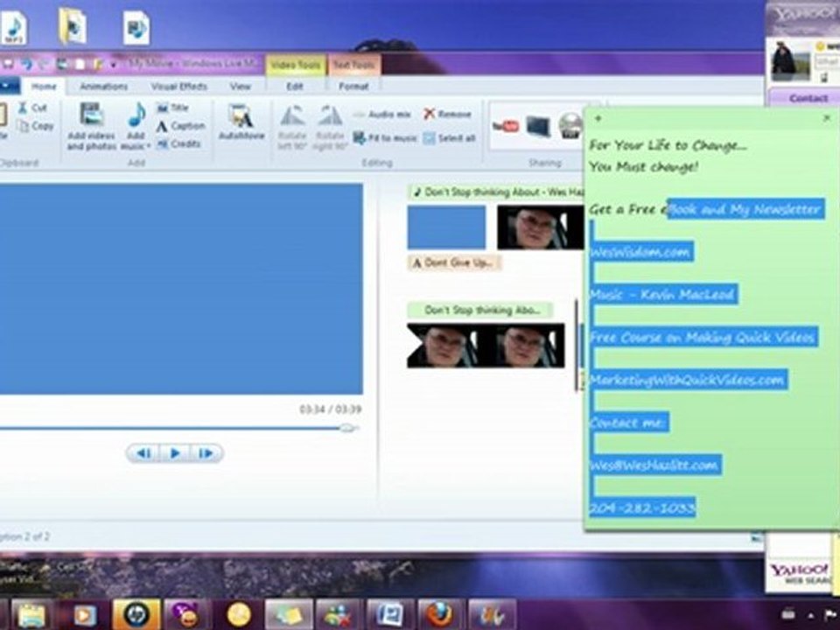Click the Yahoo Messenger avatar picture
The image size is (840, 630).
pyautogui.click(x=791, y=62)
